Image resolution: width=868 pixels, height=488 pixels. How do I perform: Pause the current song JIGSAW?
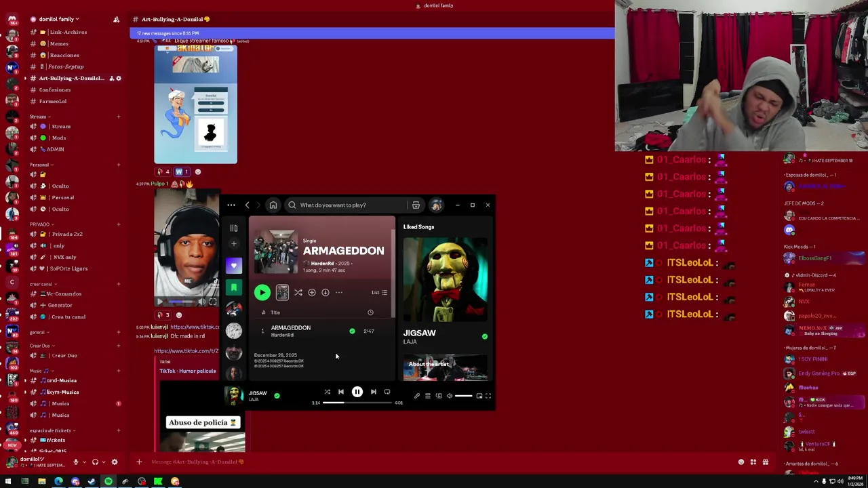pyautogui.click(x=357, y=392)
